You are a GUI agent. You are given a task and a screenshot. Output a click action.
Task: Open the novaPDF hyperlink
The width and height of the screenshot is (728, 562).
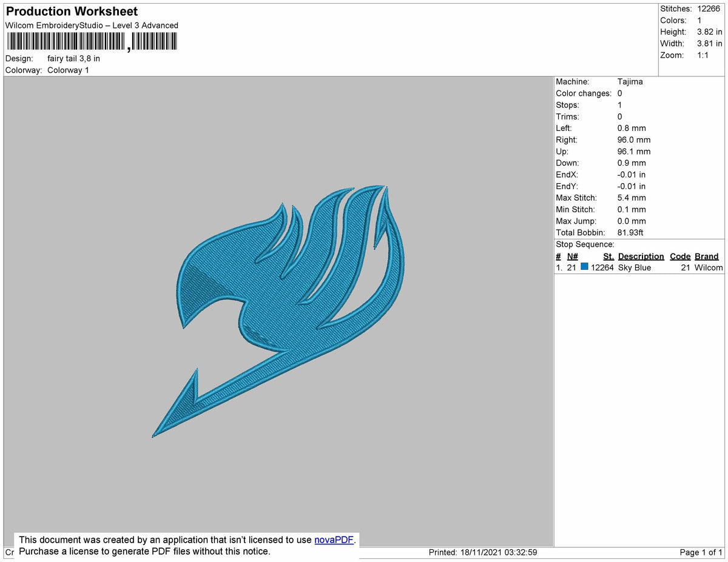click(334, 540)
